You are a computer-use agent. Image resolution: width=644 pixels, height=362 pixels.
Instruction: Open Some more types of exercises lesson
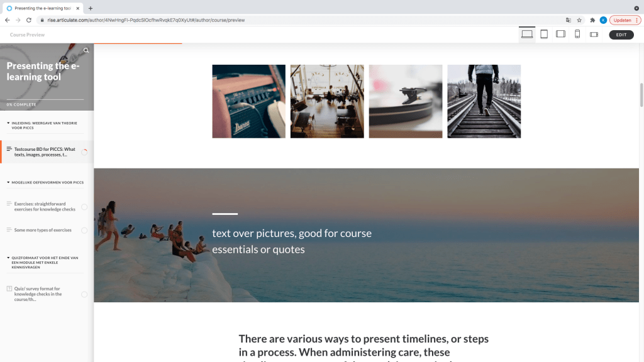43,230
